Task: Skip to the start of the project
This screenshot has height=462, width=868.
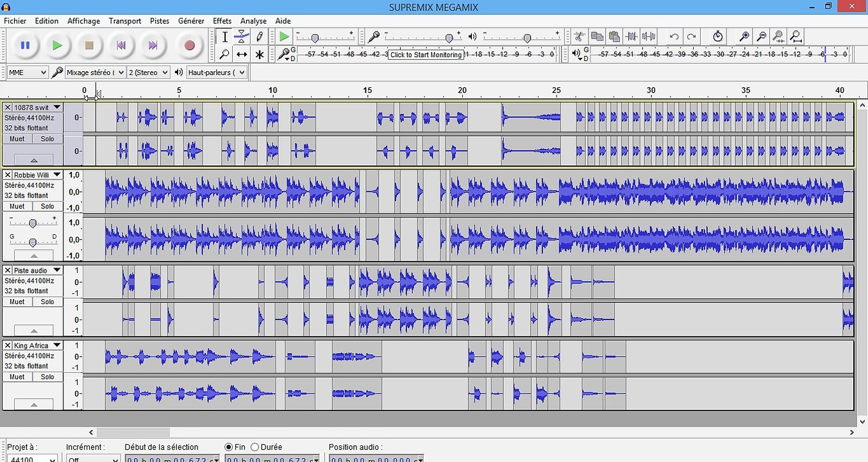Action: click(121, 46)
